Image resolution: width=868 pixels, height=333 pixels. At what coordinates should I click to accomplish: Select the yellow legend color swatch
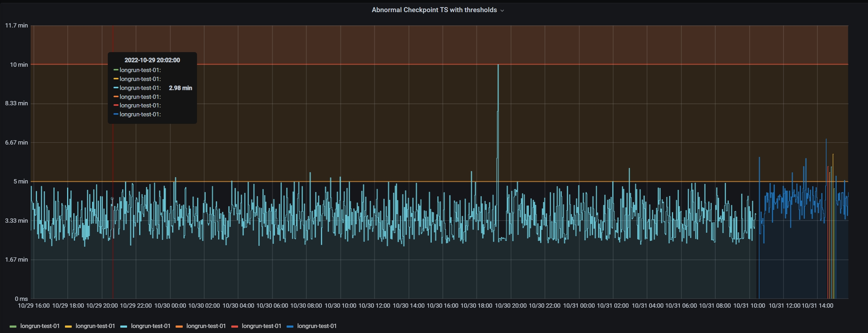[68, 327]
